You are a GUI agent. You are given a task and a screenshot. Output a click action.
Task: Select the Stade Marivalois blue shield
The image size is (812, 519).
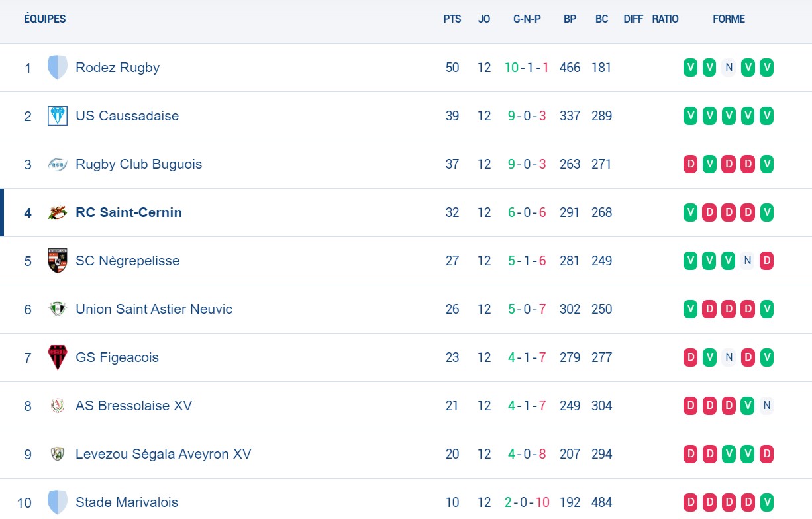click(x=58, y=502)
